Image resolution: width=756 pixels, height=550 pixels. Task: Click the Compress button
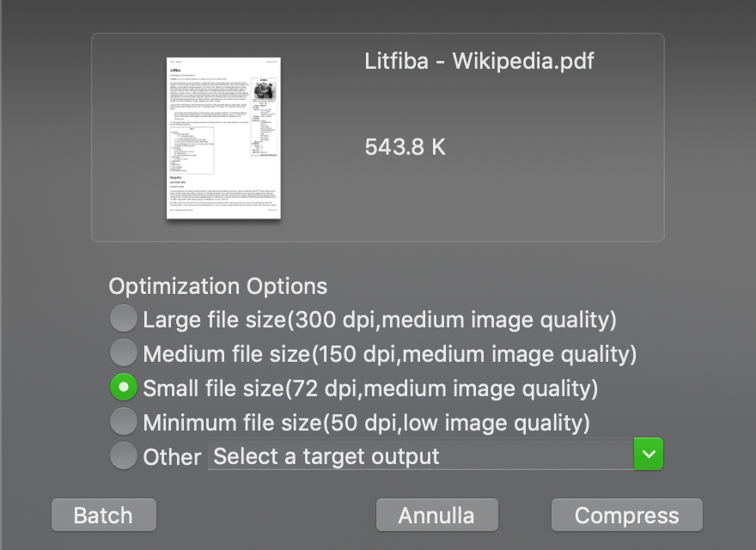click(626, 516)
